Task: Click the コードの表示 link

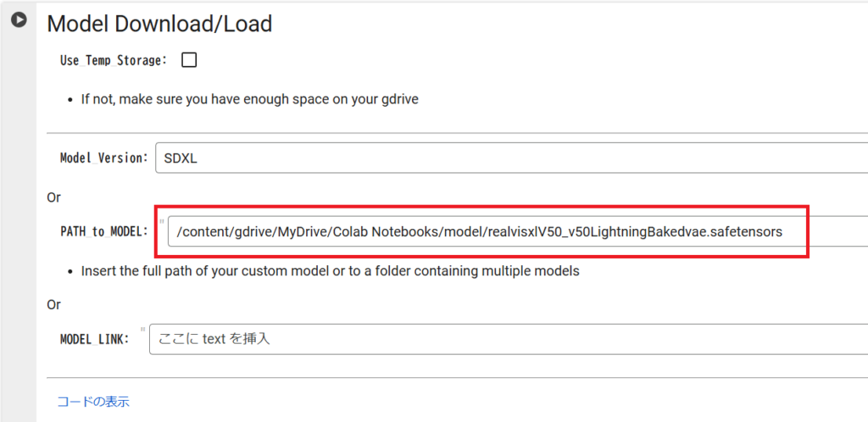Action: click(x=92, y=402)
